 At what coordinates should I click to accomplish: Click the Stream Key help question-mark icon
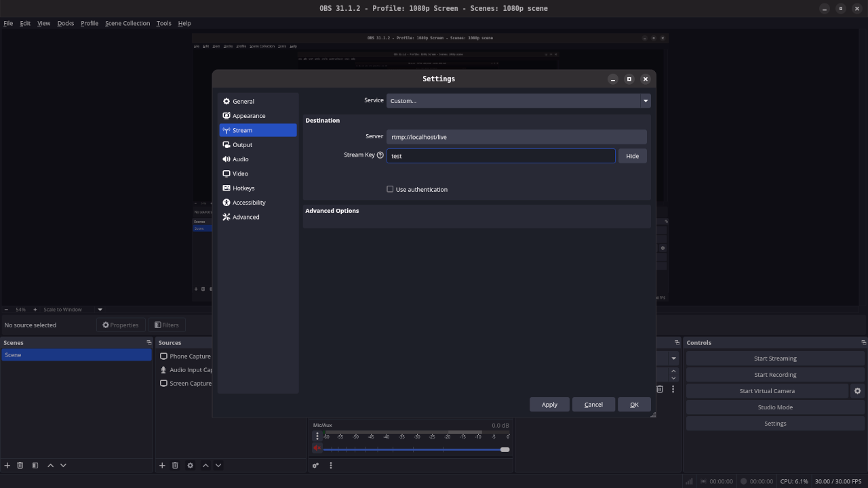380,155
